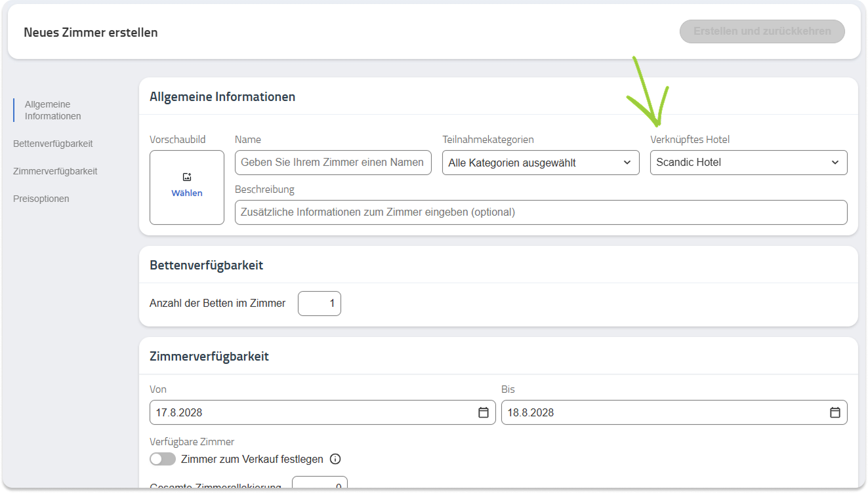868x493 pixels.
Task: Focus the room Name input field
Action: click(333, 163)
